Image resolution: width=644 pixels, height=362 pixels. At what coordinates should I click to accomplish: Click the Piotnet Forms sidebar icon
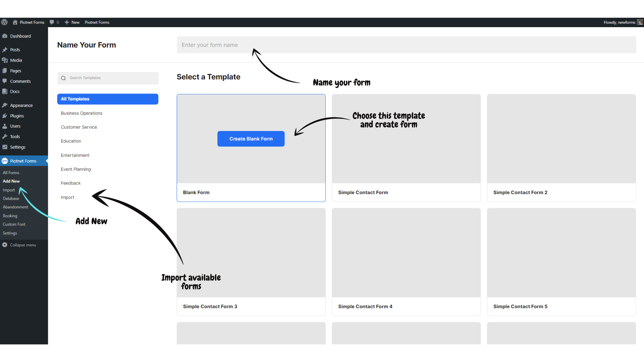click(5, 161)
